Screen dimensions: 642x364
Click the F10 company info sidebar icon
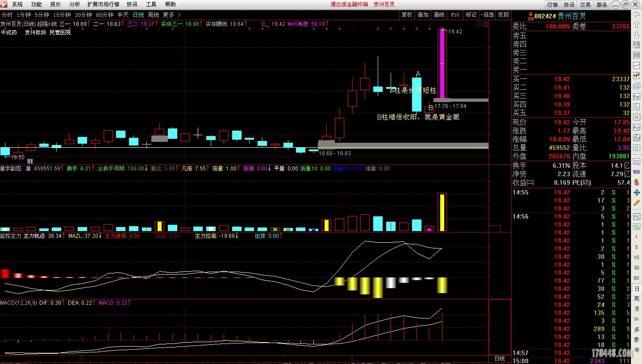pos(636,96)
